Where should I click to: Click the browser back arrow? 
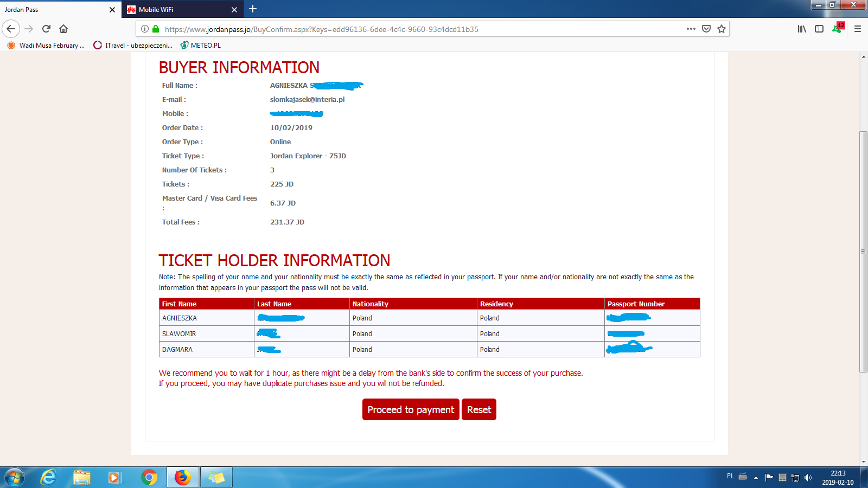tap(11, 29)
